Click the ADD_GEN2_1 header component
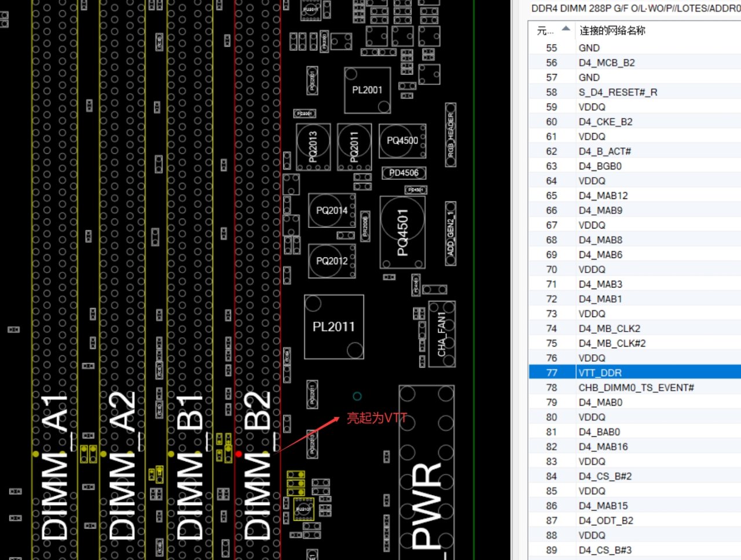741x560 pixels. [x=450, y=234]
